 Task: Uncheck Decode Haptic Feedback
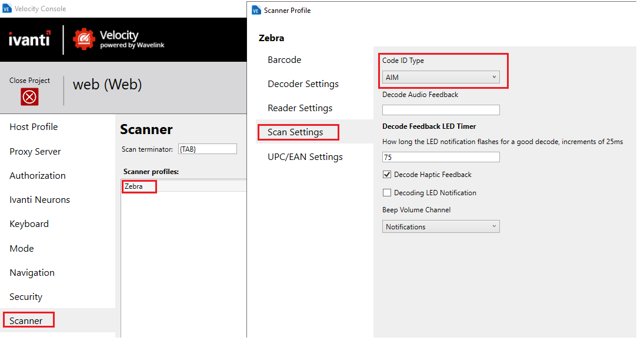pyautogui.click(x=386, y=174)
